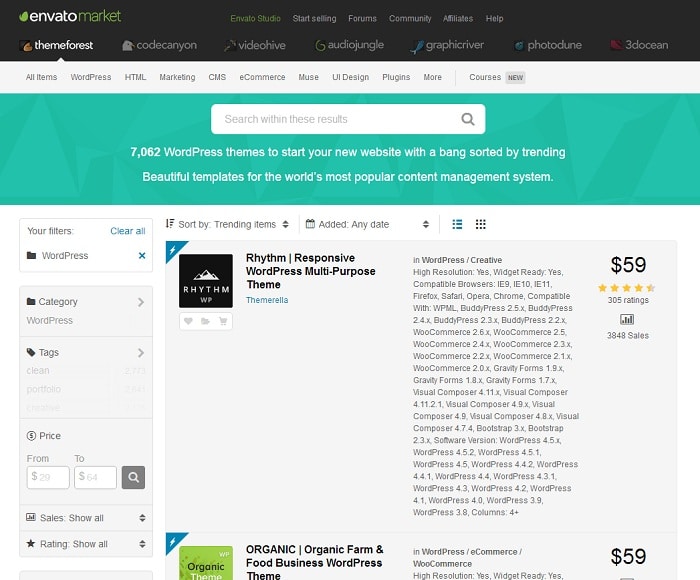Screen dimensions: 700x580
Task: Click Clear all filters
Action: tap(128, 231)
